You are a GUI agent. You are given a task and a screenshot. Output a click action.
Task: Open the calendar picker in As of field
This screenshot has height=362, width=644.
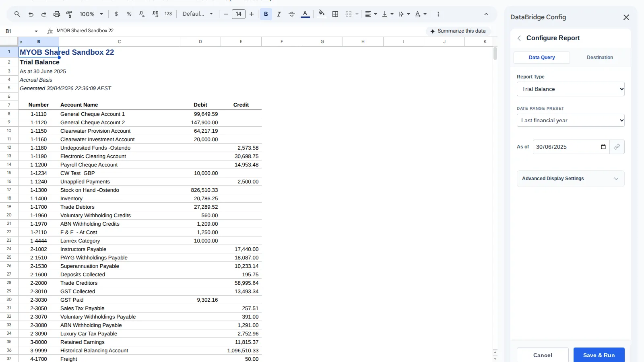click(x=603, y=147)
